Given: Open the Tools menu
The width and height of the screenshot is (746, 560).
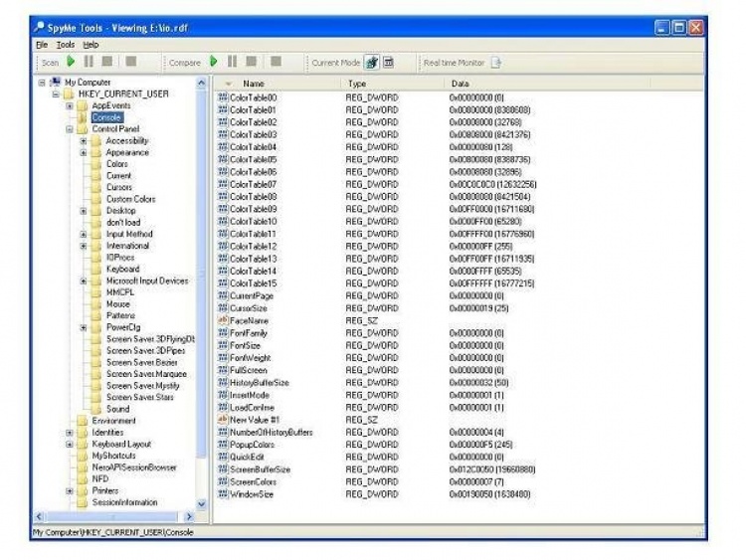Looking at the screenshot, I should point(66,45).
